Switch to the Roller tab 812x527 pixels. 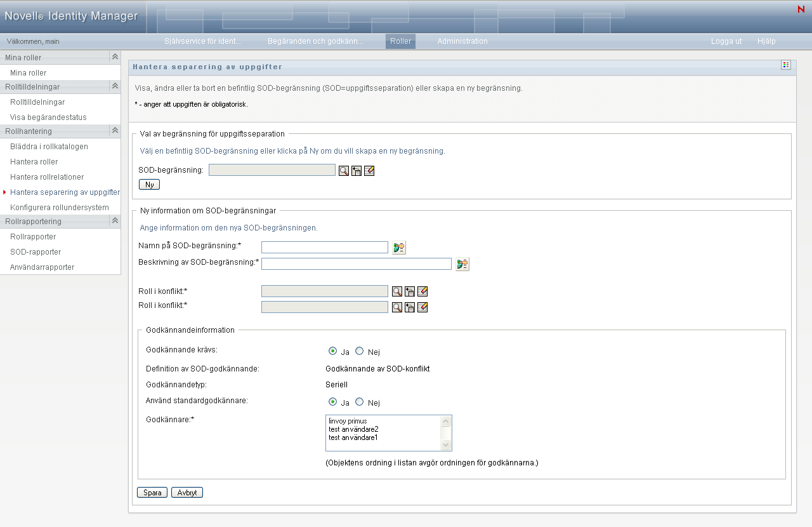point(400,41)
